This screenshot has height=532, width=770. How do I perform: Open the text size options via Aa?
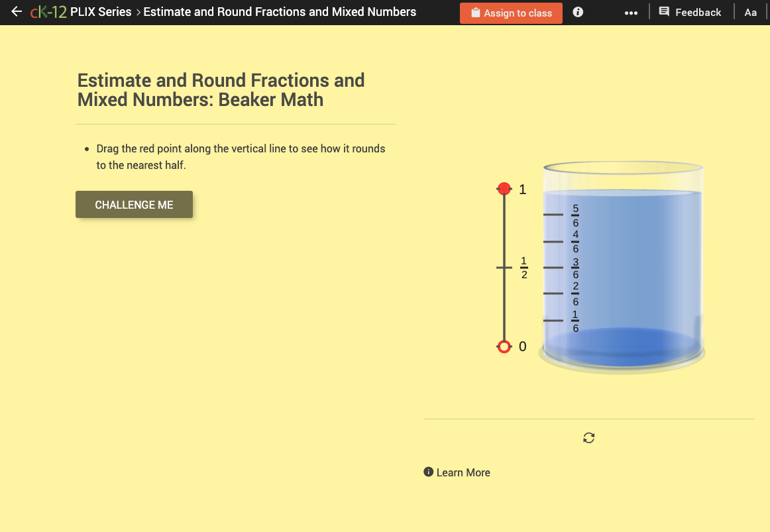[751, 12]
